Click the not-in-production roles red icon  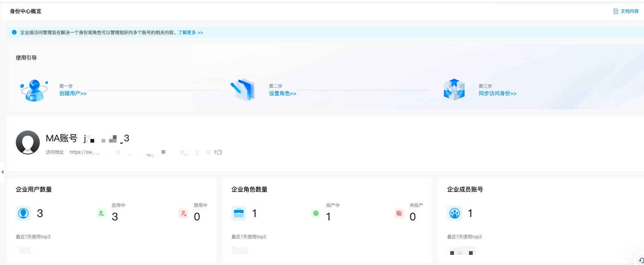pos(399,213)
